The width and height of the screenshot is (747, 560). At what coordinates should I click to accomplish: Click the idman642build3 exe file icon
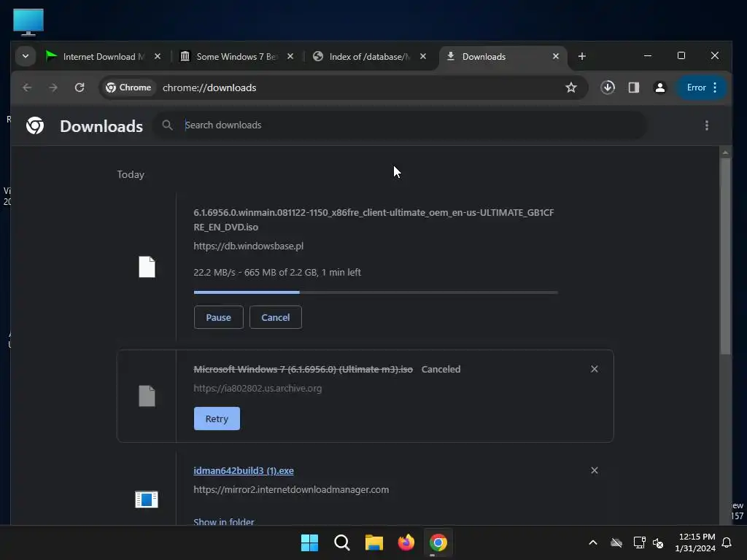[146, 499]
